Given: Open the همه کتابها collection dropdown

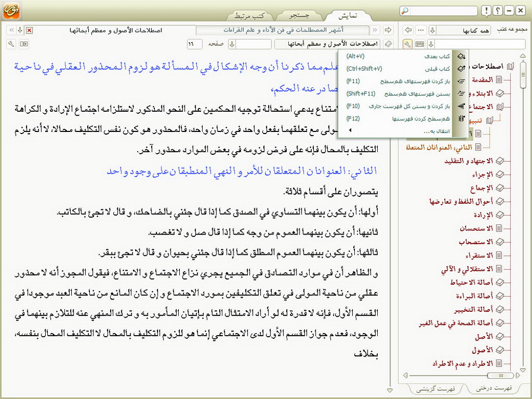Looking at the screenshot, I should pyautogui.click(x=432, y=30).
